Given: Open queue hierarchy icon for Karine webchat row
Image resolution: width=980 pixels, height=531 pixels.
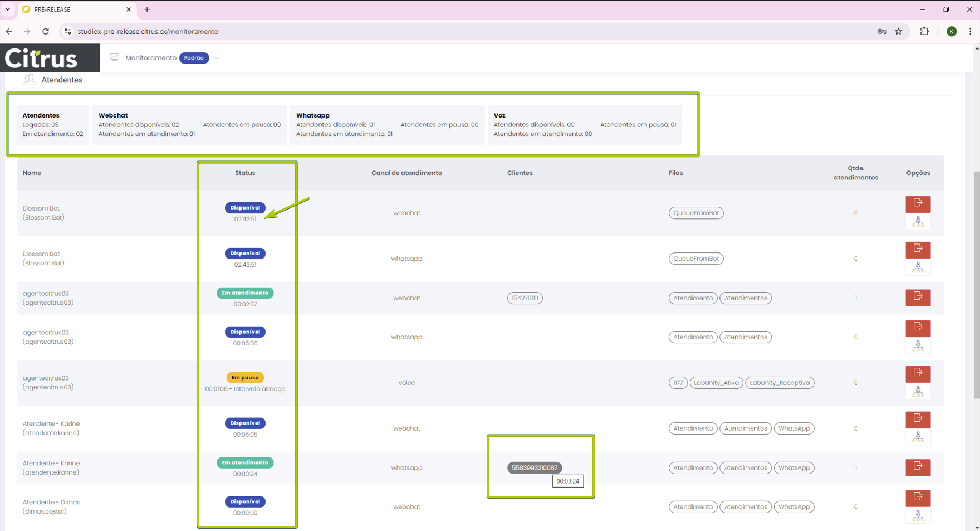Looking at the screenshot, I should click(918, 437).
